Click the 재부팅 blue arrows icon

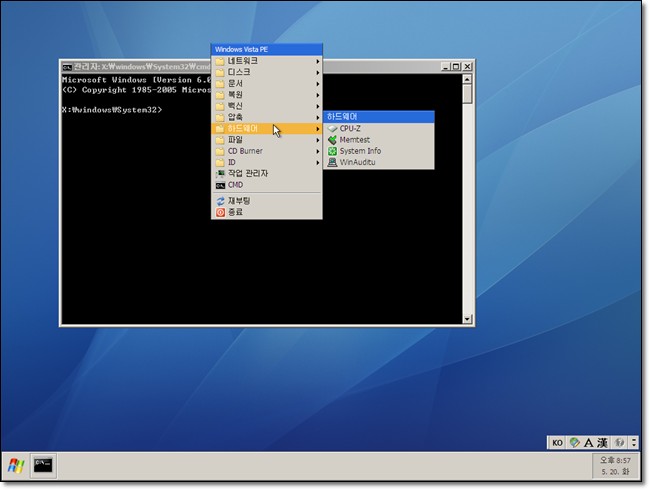click(x=220, y=201)
